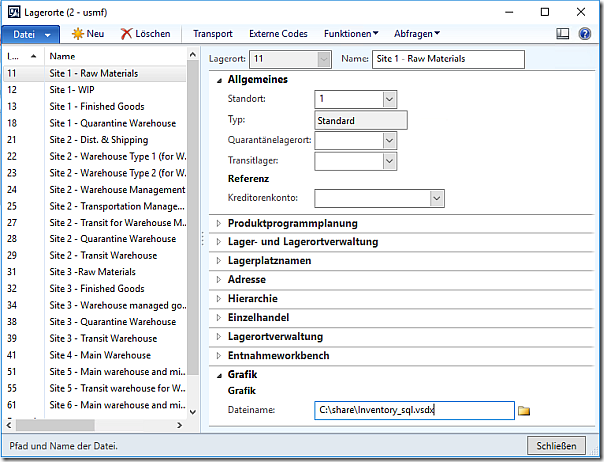
Task: Open the Lagerort dropdown arrow
Action: [x=324, y=59]
